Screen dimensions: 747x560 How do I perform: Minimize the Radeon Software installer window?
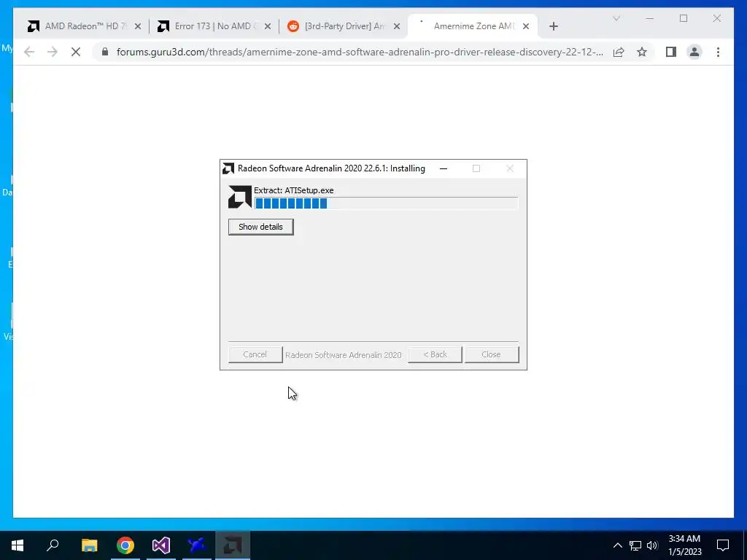(443, 168)
